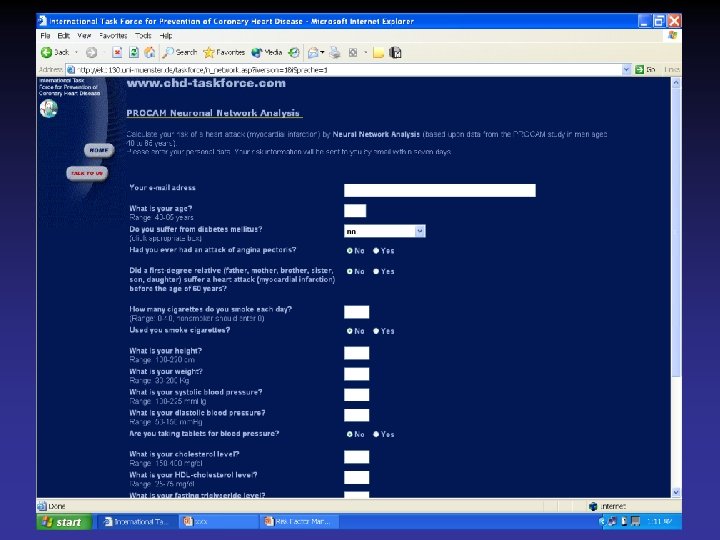Select No for angina pectoris attack
The height and width of the screenshot is (540, 720).
(350, 251)
